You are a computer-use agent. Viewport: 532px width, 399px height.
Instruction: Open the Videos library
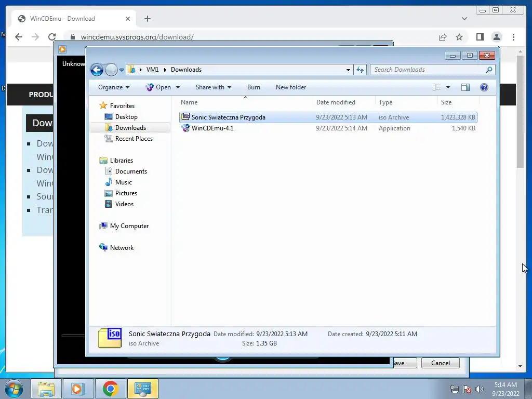coord(124,204)
